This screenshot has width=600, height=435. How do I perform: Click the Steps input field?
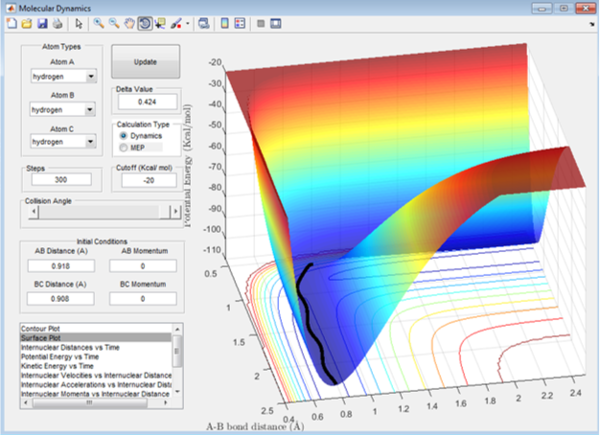(x=61, y=179)
